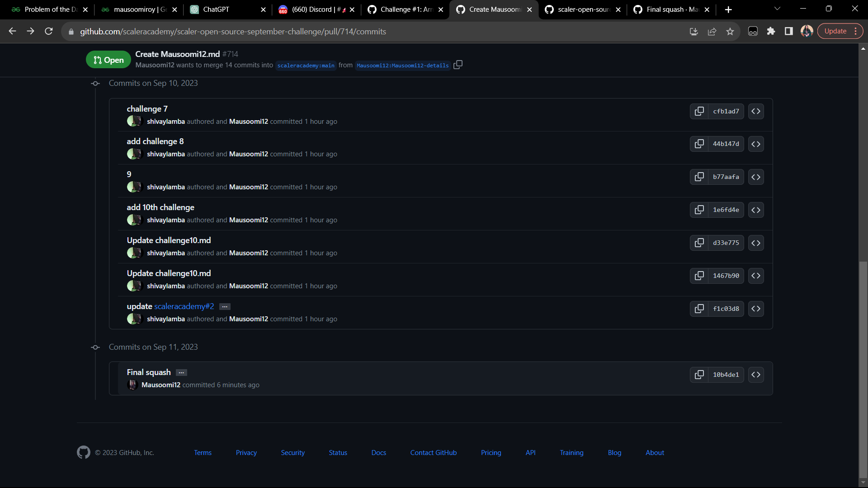
Task: Click the Update Chrome button
Action: pyautogui.click(x=835, y=31)
